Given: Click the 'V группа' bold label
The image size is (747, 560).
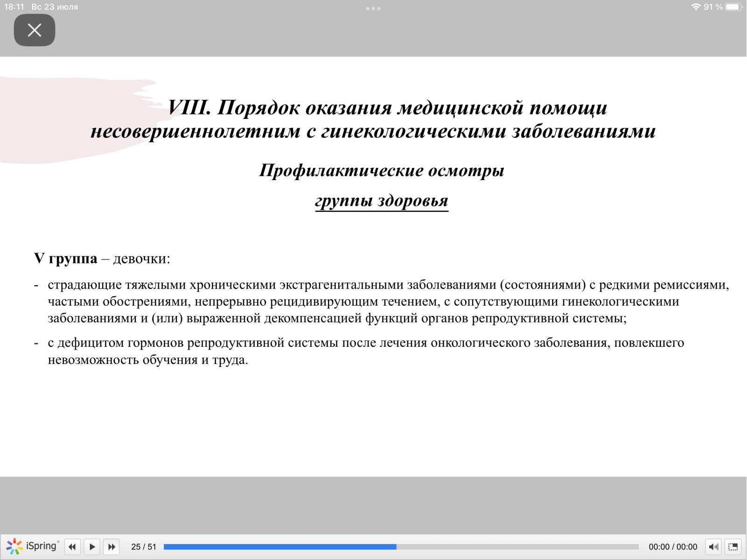Looking at the screenshot, I should [66, 258].
